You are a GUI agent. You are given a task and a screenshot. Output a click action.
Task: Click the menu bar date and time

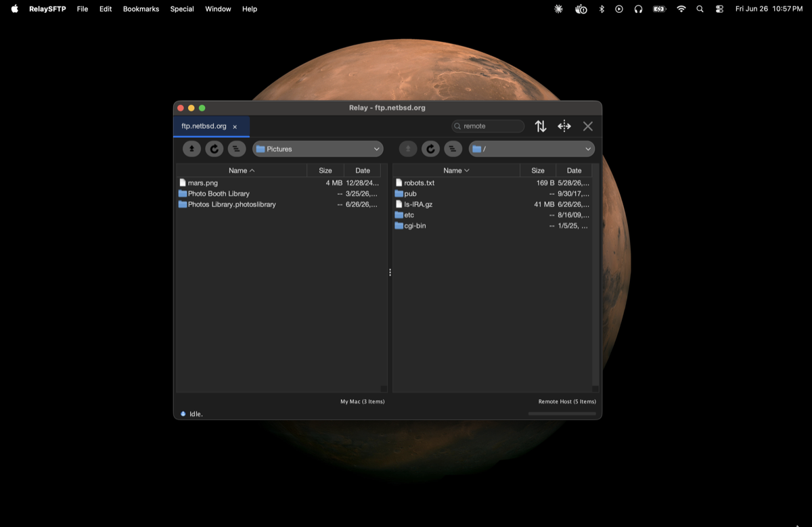pyautogui.click(x=769, y=9)
